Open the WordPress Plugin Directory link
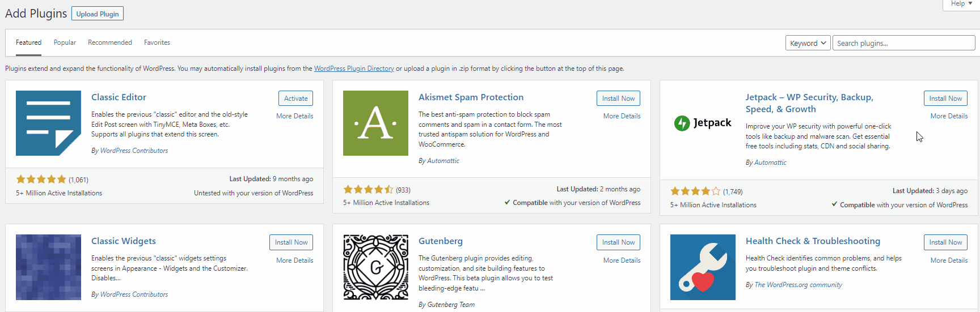The width and height of the screenshot is (980, 312). pyautogui.click(x=354, y=69)
